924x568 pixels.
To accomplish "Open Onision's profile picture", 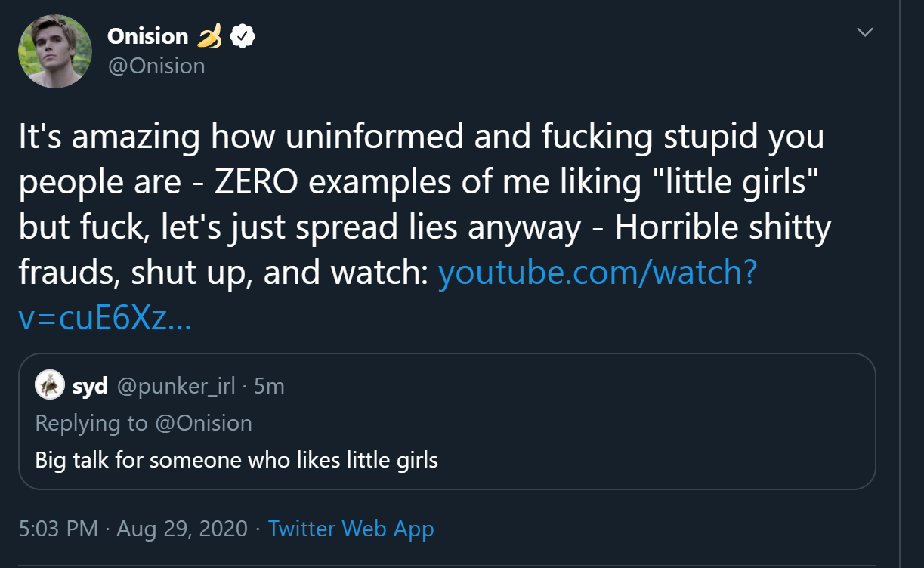I will [54, 51].
